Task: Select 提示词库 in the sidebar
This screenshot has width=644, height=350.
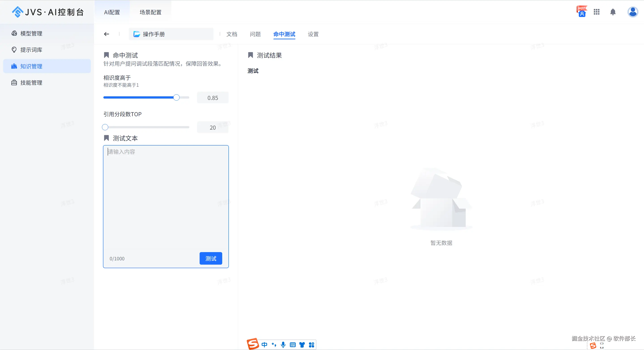Action: tap(31, 50)
